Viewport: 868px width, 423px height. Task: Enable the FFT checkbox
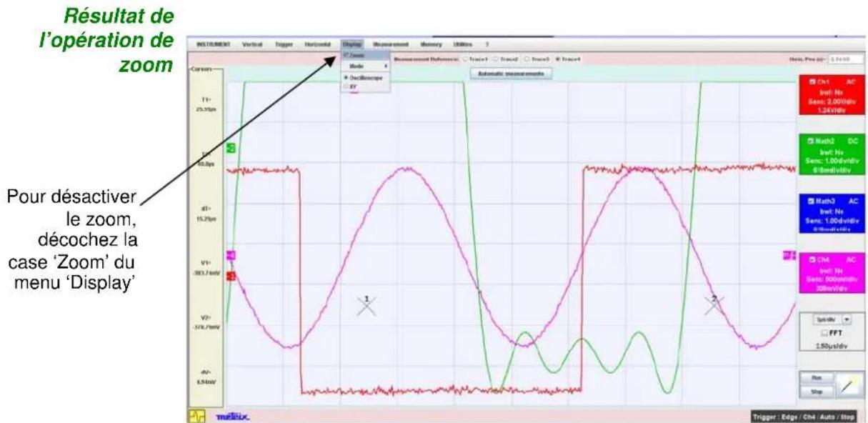click(x=824, y=332)
